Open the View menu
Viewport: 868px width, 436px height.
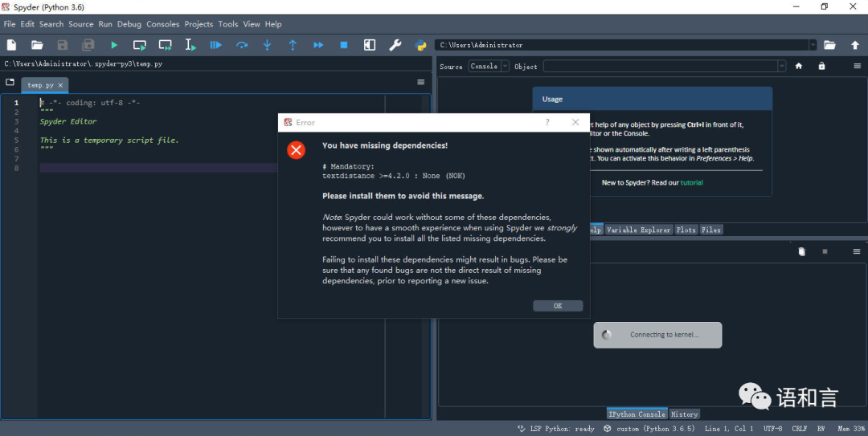[252, 24]
